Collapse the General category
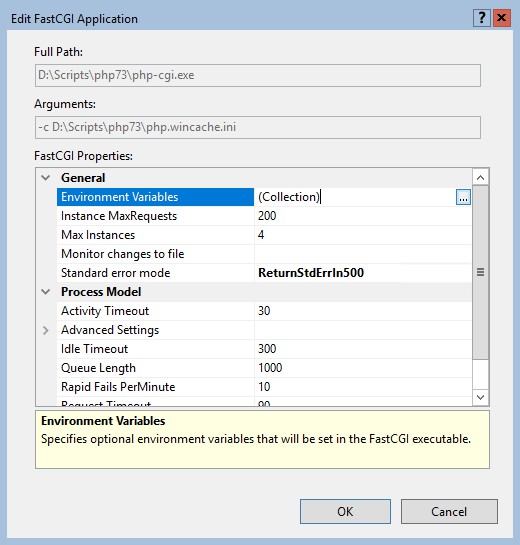The image size is (520, 545). click(x=46, y=178)
